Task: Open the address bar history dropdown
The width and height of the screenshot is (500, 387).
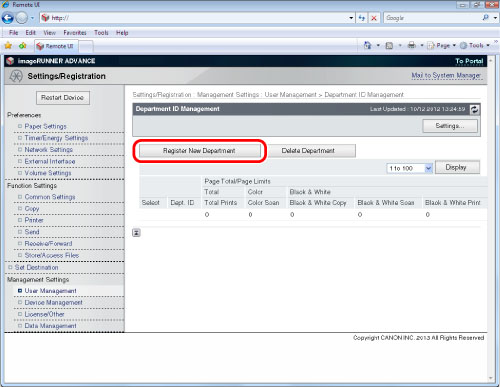Action: [x=351, y=18]
